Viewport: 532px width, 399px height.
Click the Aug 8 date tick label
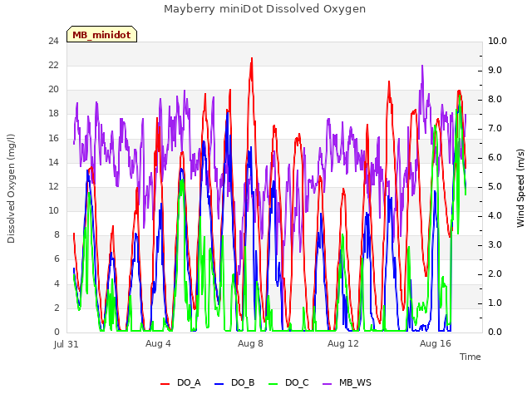pos(250,343)
